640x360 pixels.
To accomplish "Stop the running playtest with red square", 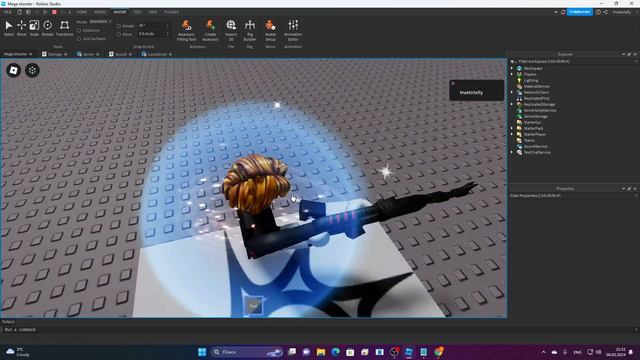I will coord(54,12).
